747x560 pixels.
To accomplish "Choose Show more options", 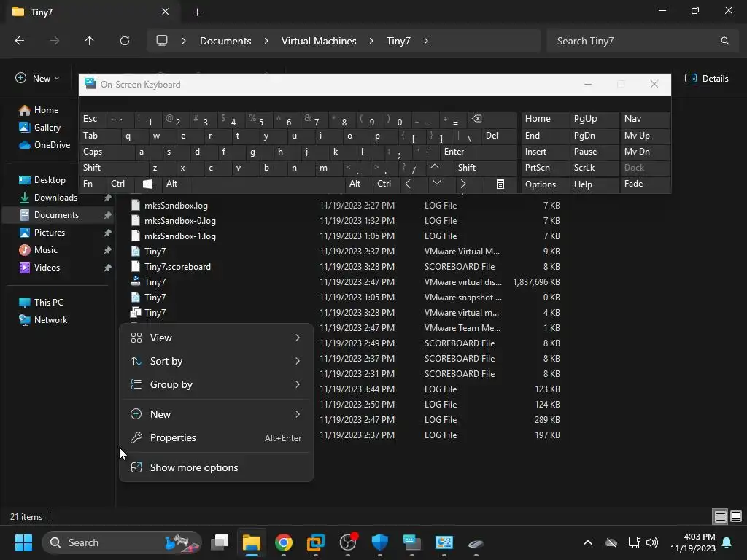I will 216,467.
